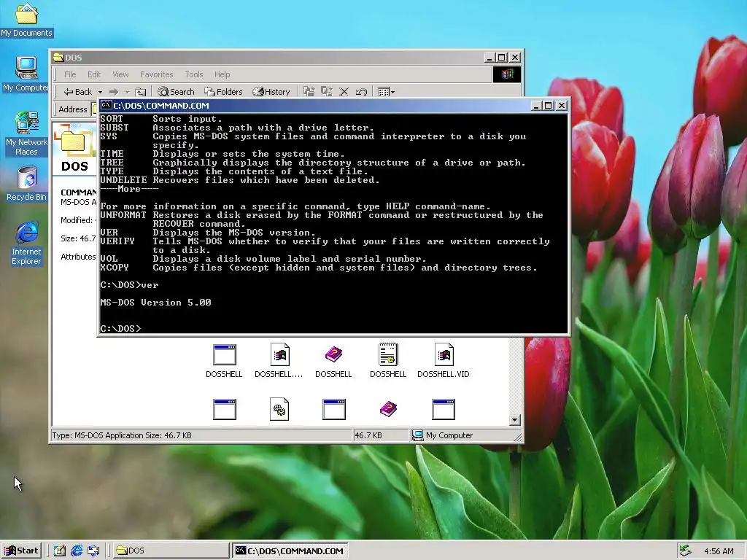
Task: Switch to the C:\DOS\COMMAND.COM taskbar button
Action: 290,551
